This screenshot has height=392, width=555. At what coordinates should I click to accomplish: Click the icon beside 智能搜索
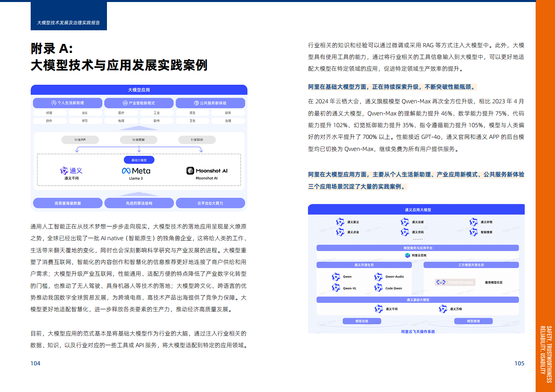[473, 232]
